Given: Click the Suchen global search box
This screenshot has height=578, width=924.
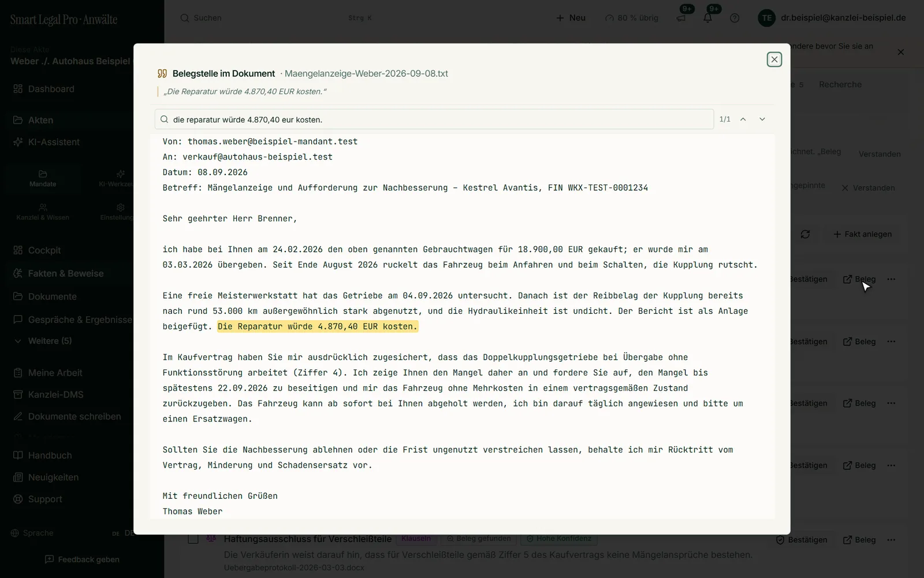Looking at the screenshot, I should pyautogui.click(x=276, y=18).
